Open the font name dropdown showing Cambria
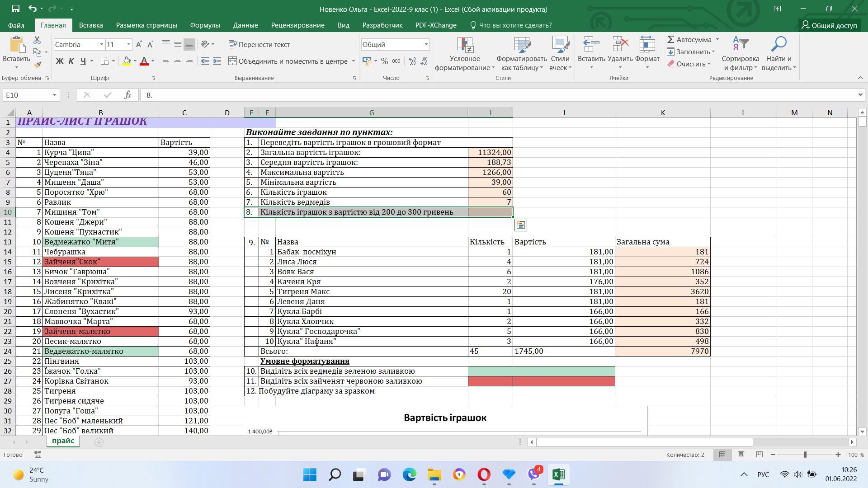 click(101, 44)
